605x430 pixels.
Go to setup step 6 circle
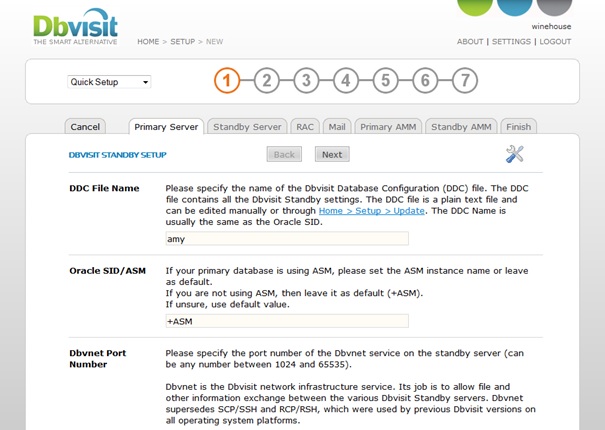425,80
